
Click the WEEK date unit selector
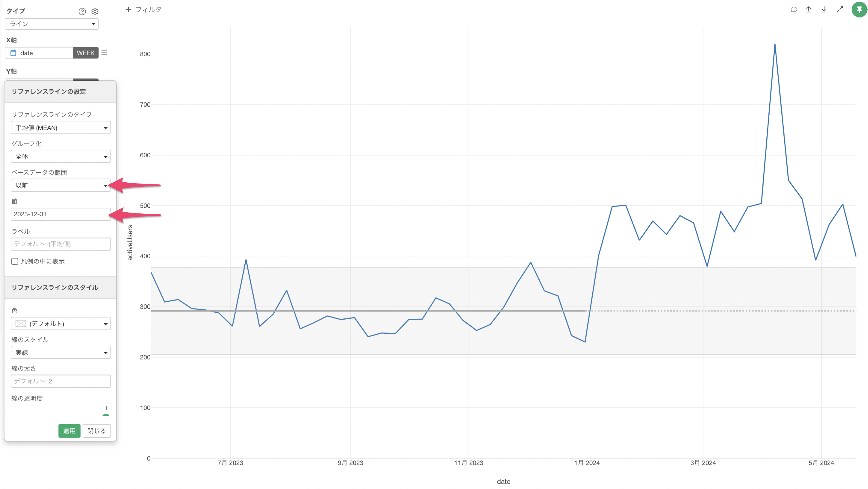pyautogui.click(x=85, y=53)
